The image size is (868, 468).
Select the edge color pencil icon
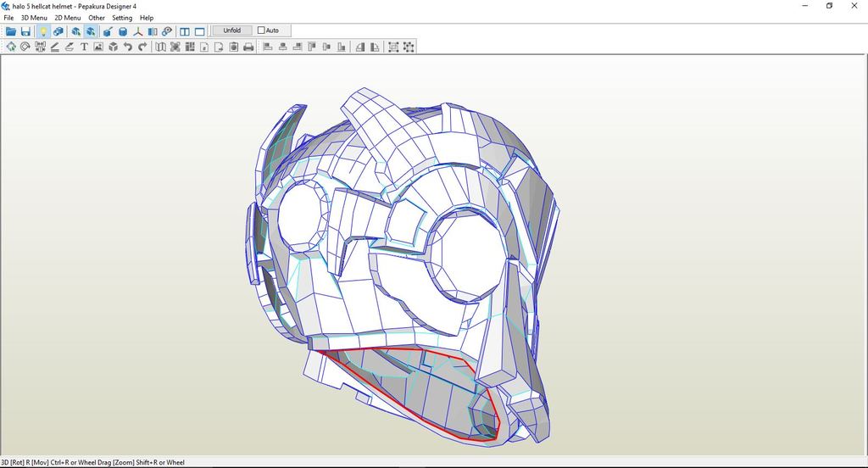(x=70, y=47)
